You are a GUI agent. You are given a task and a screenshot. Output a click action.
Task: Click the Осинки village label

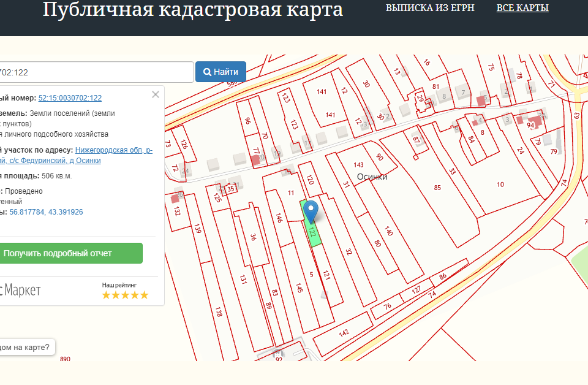(x=372, y=177)
